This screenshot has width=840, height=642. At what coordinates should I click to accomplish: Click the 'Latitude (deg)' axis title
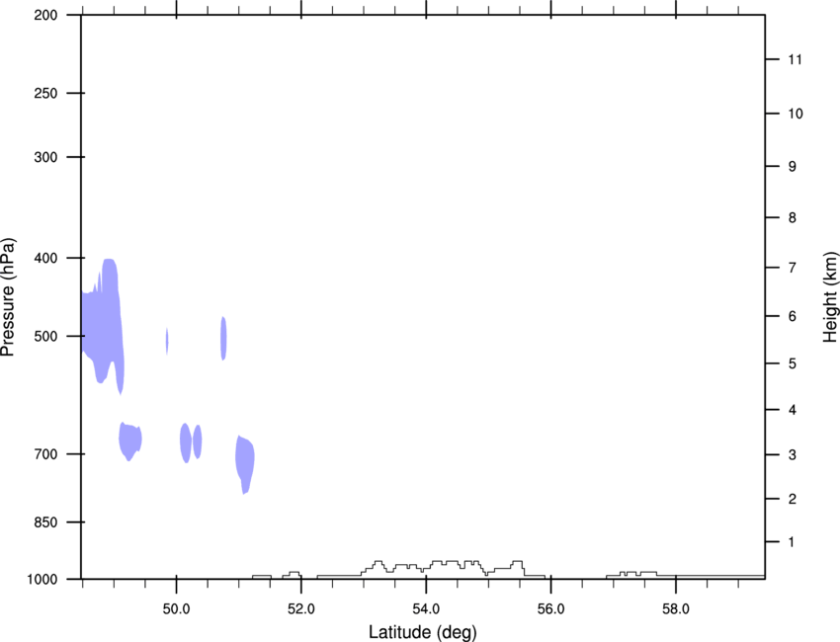tap(423, 632)
